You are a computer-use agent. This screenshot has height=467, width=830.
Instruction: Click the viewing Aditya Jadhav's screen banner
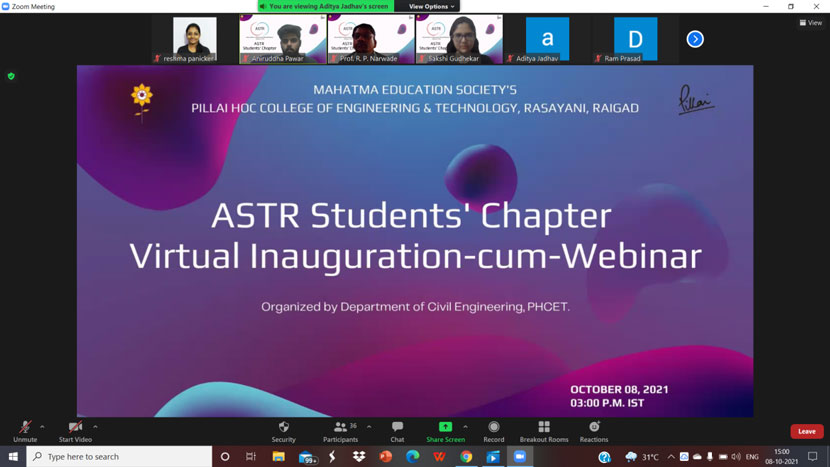tap(326, 6)
